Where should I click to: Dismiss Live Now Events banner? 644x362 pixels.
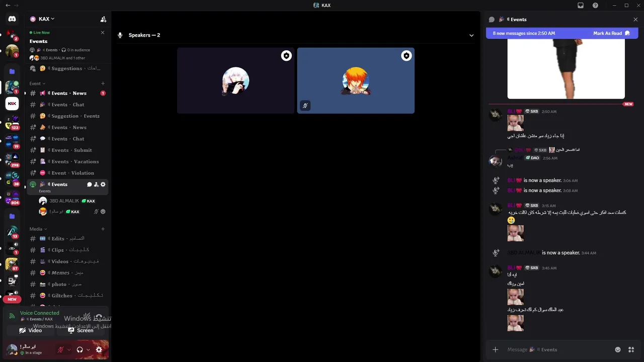tap(103, 32)
